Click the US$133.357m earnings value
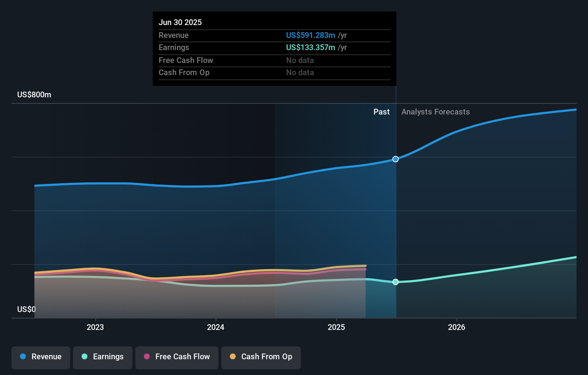Screen dimensions: 588x375 [310, 47]
